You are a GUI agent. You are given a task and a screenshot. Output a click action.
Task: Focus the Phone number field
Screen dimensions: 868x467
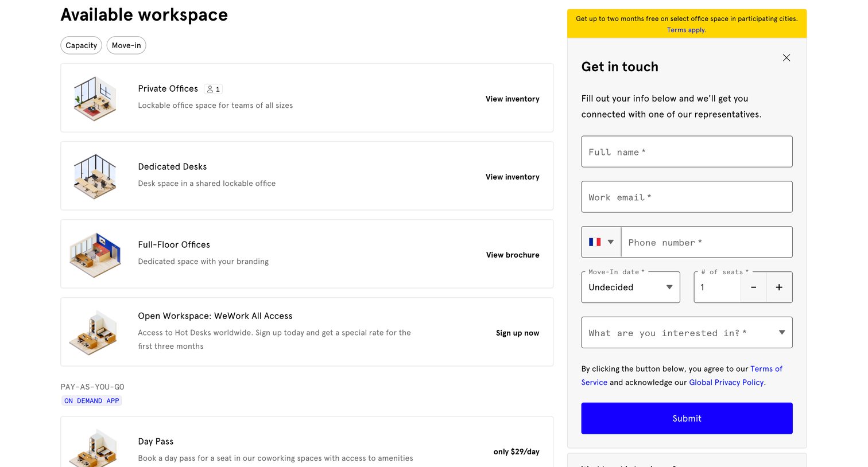click(x=707, y=242)
